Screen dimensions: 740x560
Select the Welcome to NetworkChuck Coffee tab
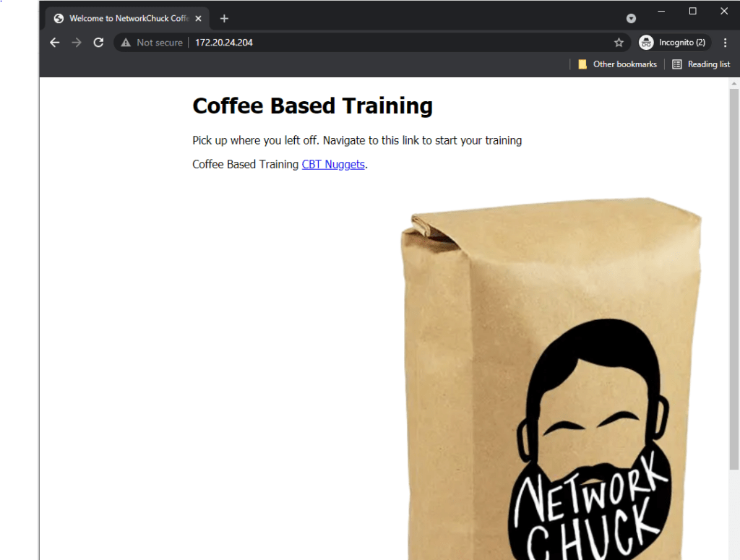(x=127, y=18)
